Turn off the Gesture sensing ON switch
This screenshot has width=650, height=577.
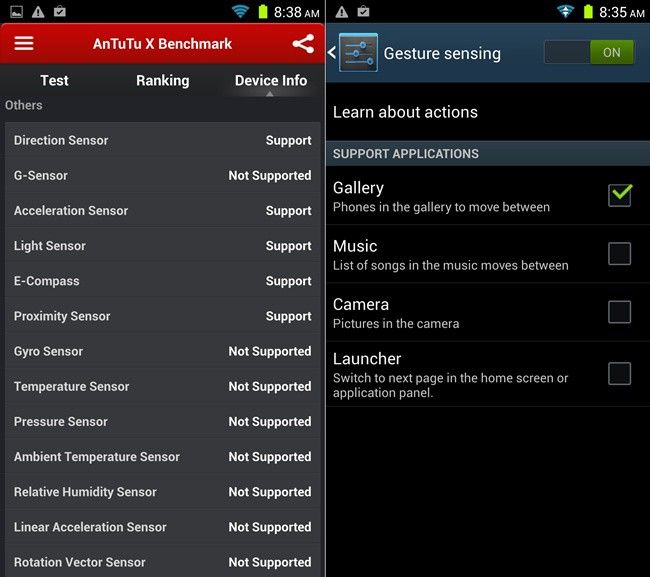[x=589, y=52]
